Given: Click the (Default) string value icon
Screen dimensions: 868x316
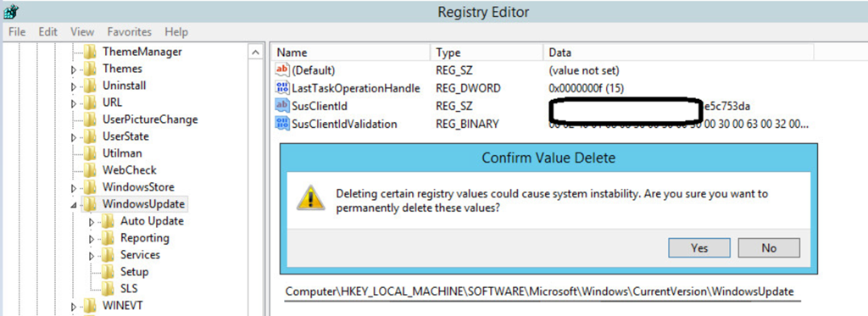Looking at the screenshot, I should click(282, 70).
